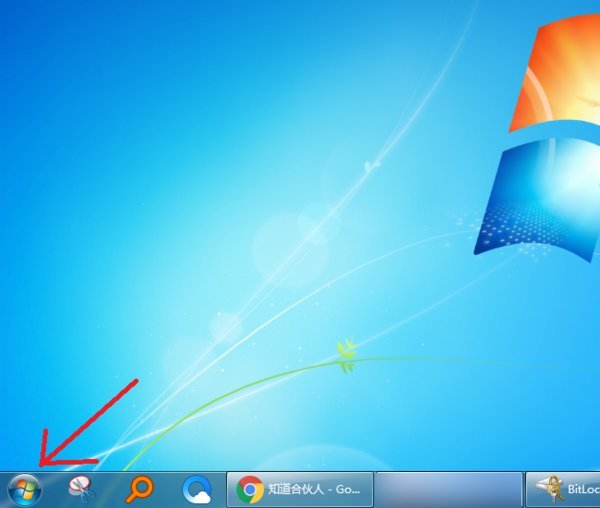Launch the blue cloud browser icon
This screenshot has width=600, height=508.
(197, 489)
